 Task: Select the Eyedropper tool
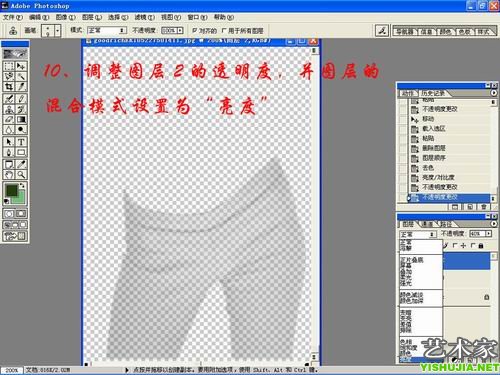21,164
